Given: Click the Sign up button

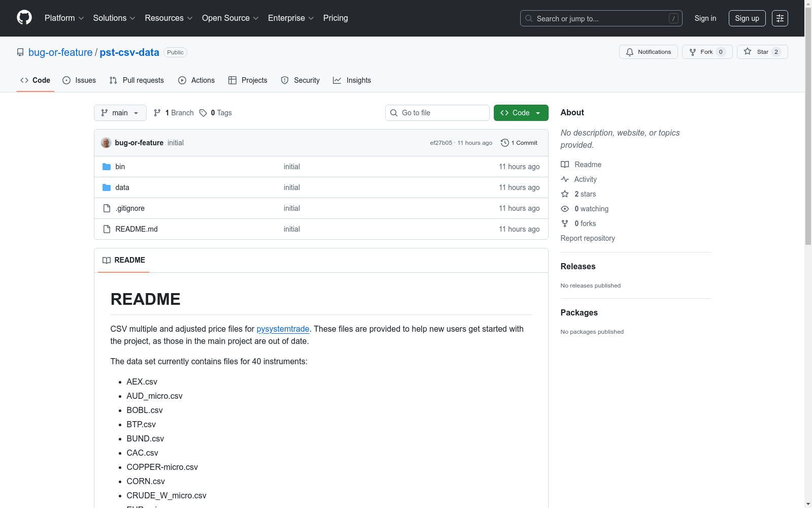Looking at the screenshot, I should click(747, 18).
